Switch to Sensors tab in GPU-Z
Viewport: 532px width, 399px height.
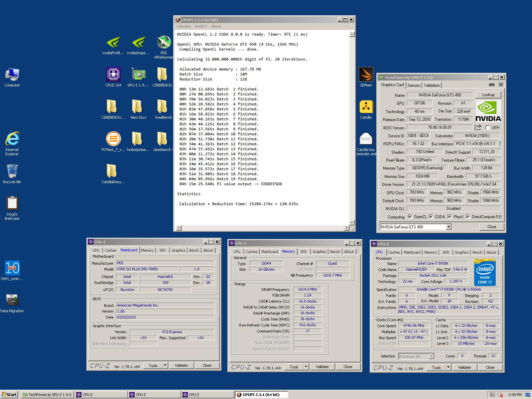pos(414,85)
